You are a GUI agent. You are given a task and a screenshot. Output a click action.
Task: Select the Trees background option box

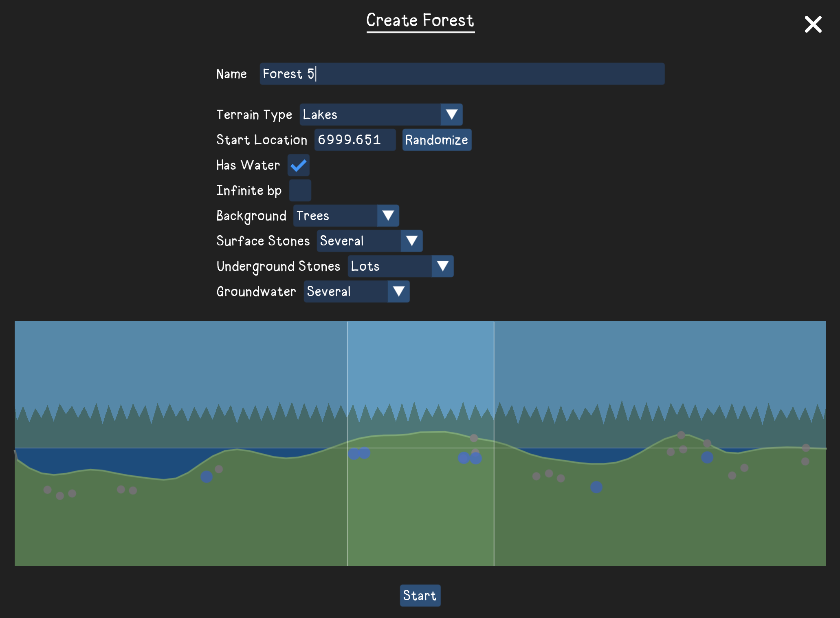click(x=334, y=216)
